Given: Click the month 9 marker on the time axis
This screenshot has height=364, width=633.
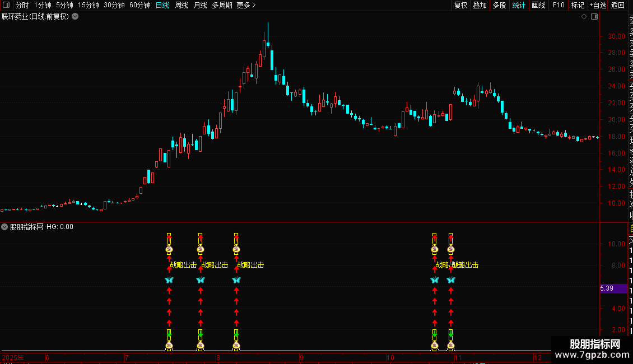Looking at the screenshot, I should pos(301,357).
